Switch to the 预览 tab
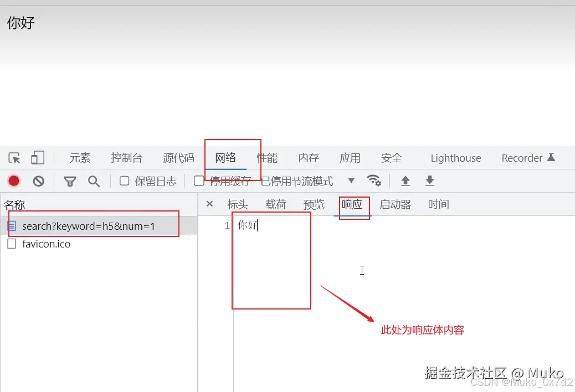This screenshot has width=575, height=392. click(x=314, y=204)
